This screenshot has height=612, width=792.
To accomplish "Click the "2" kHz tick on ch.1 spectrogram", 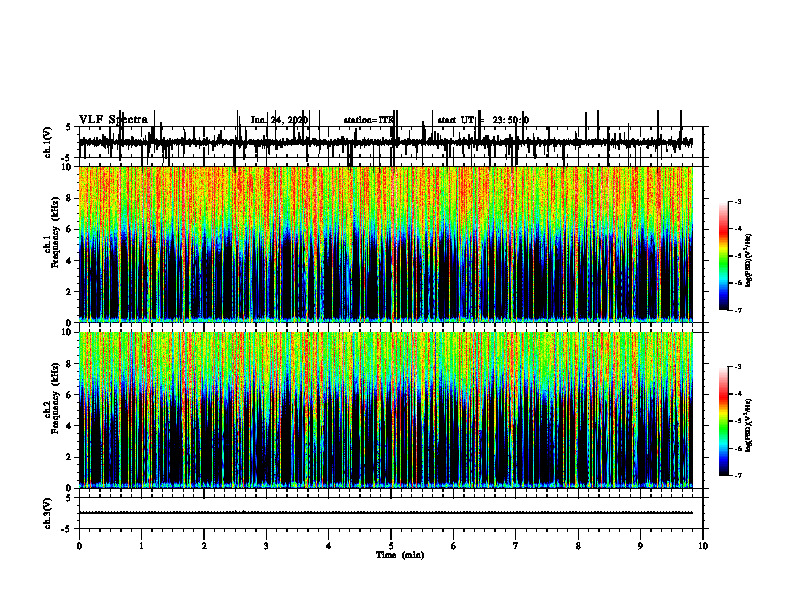I will pyautogui.click(x=71, y=292).
